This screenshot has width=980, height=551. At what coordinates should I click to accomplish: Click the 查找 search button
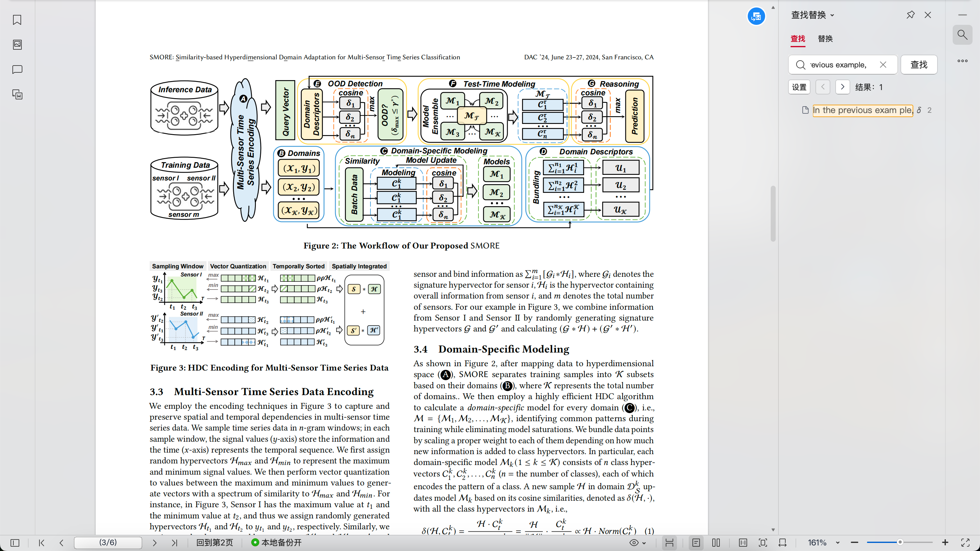tap(919, 65)
